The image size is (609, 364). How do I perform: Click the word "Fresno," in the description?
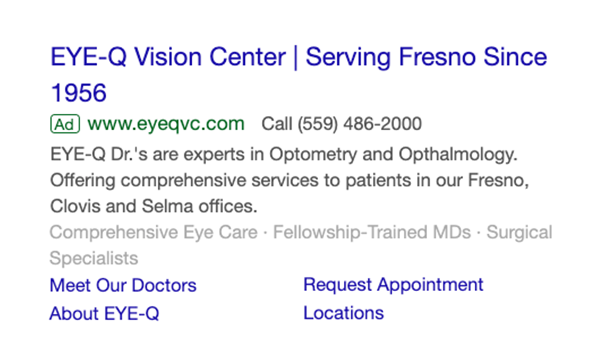click(498, 180)
